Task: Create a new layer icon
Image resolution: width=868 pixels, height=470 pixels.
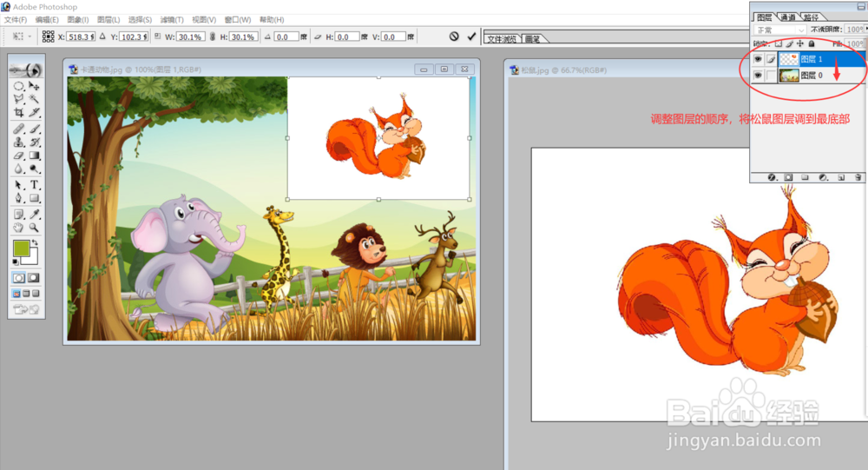Action: coord(841,177)
